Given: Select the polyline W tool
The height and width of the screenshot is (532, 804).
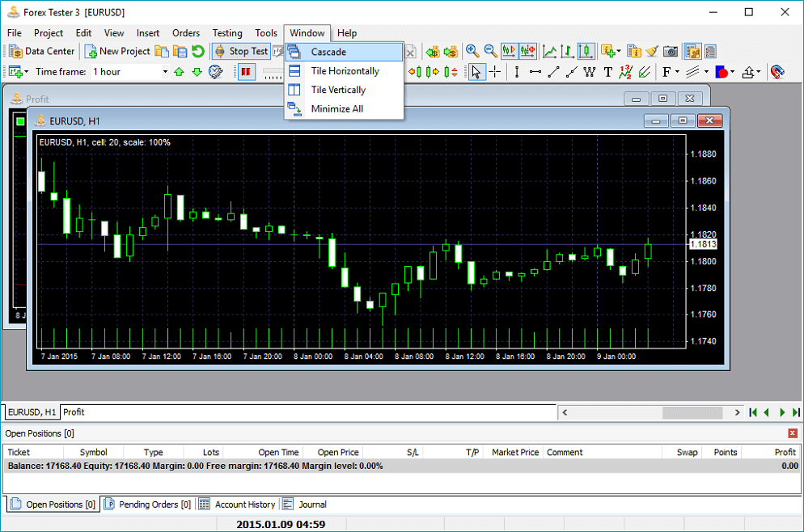Looking at the screenshot, I should (x=590, y=72).
